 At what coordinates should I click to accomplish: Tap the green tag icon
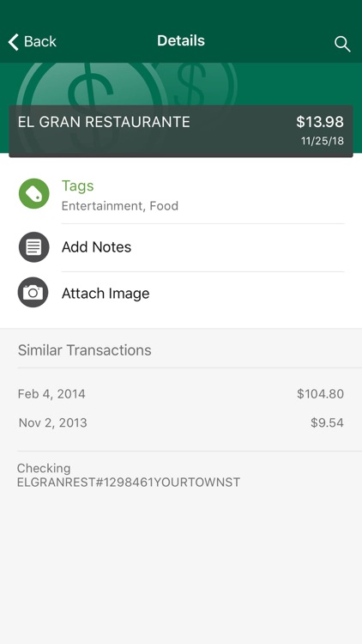(34, 193)
